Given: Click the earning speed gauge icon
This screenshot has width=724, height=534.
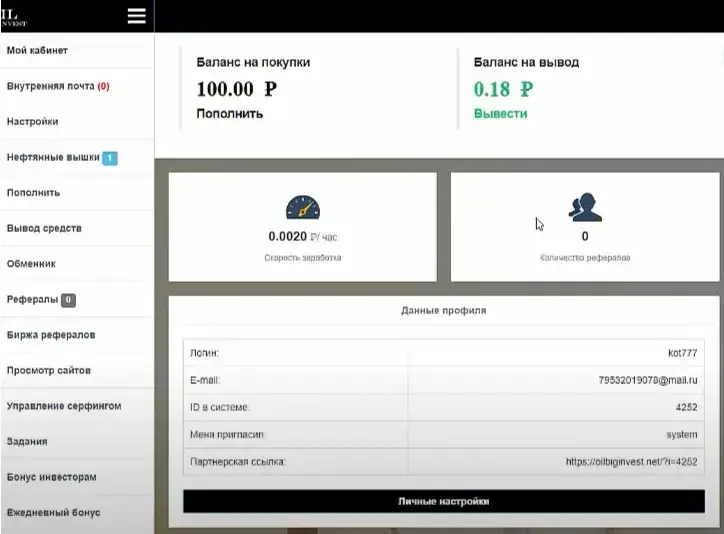Looking at the screenshot, I should coord(303,207).
